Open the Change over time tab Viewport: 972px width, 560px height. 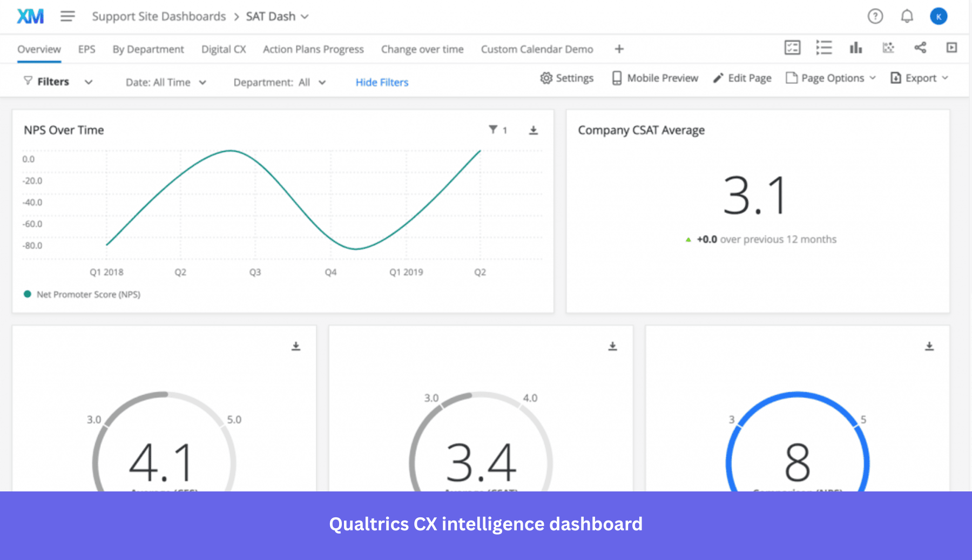(422, 49)
